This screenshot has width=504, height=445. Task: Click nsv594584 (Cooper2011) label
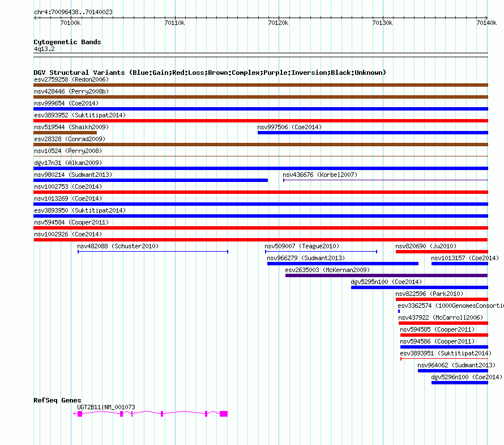point(71,222)
